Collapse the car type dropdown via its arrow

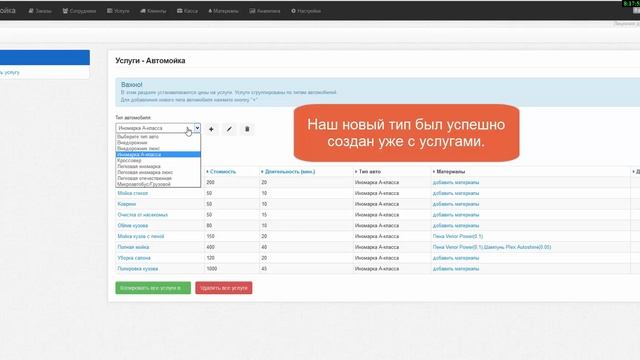(x=197, y=128)
